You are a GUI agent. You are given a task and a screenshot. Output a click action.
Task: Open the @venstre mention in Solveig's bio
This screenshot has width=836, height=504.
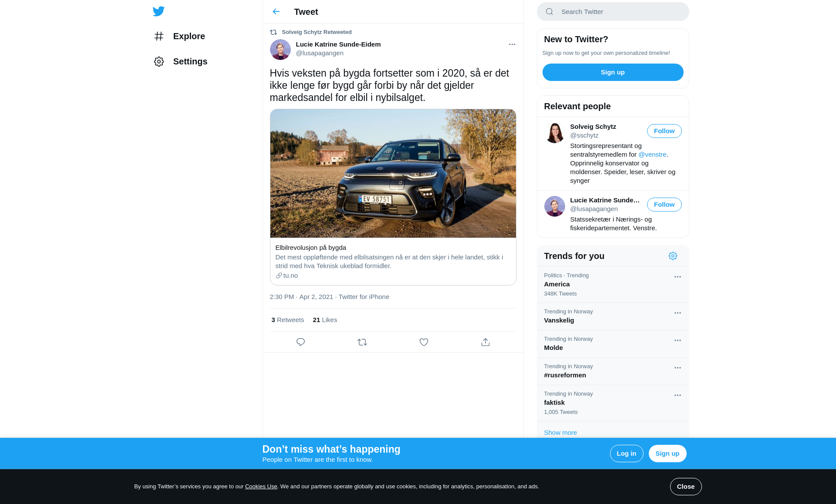[x=652, y=155]
